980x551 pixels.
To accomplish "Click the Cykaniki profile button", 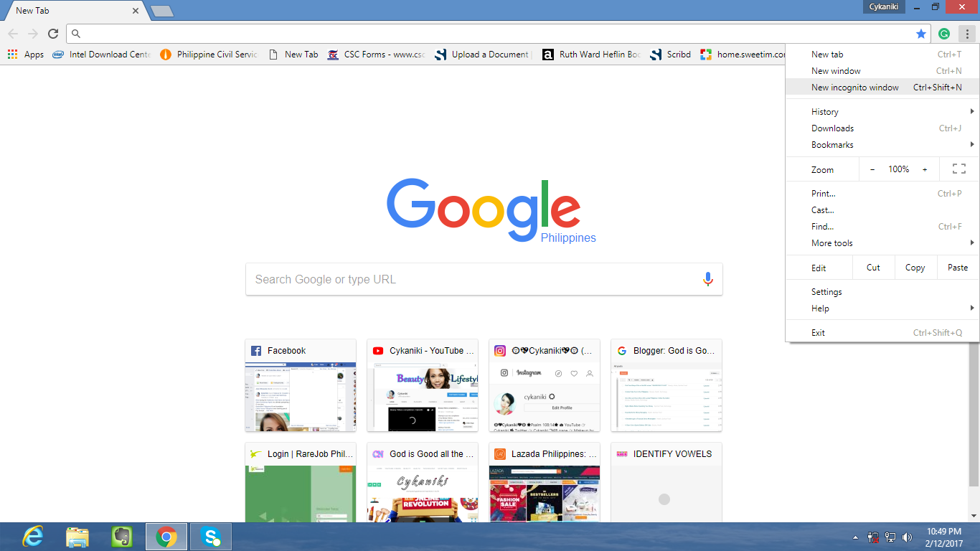I will coord(884,7).
